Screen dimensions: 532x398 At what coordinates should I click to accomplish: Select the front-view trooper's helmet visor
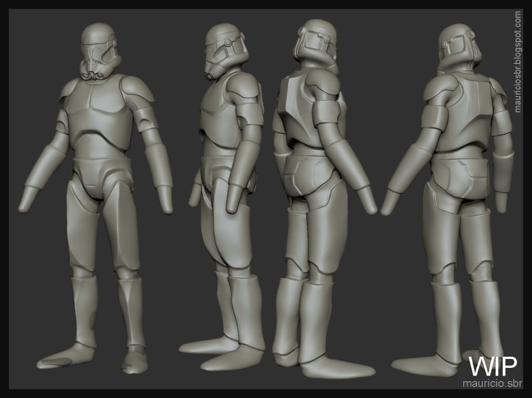tap(97, 49)
